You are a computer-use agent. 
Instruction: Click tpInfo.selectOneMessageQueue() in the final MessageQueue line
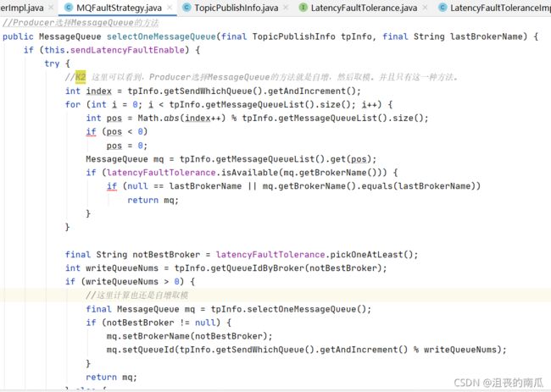pos(288,309)
